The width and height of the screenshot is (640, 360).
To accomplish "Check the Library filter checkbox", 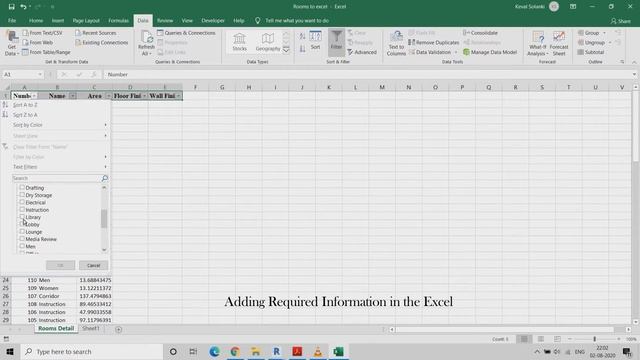I will click(x=22, y=217).
